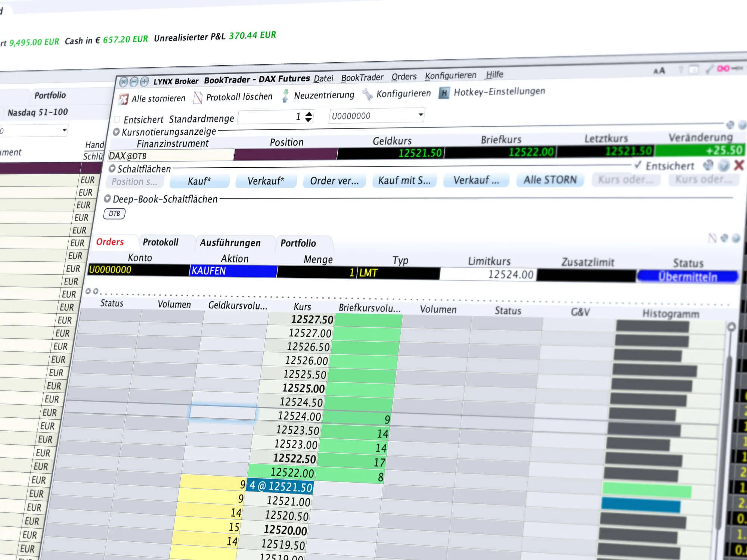
Task: Click the Protokoll löschen icon
Action: 198,98
